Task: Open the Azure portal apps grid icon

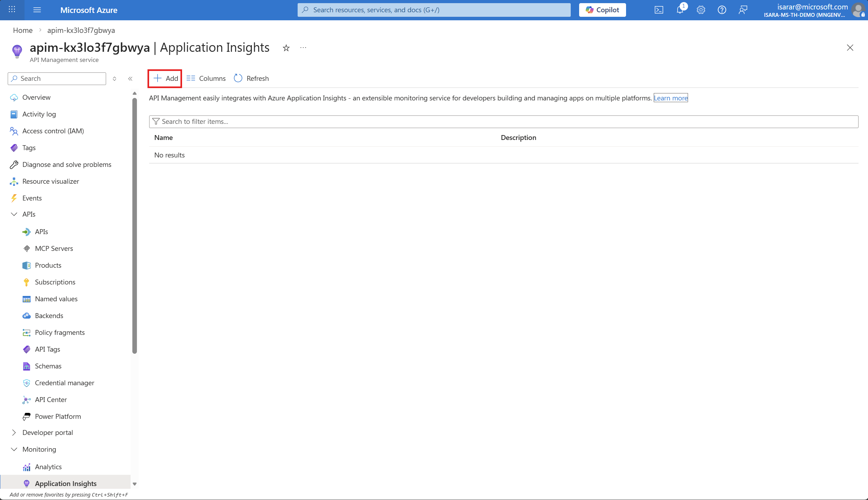Action: pyautogui.click(x=12, y=10)
